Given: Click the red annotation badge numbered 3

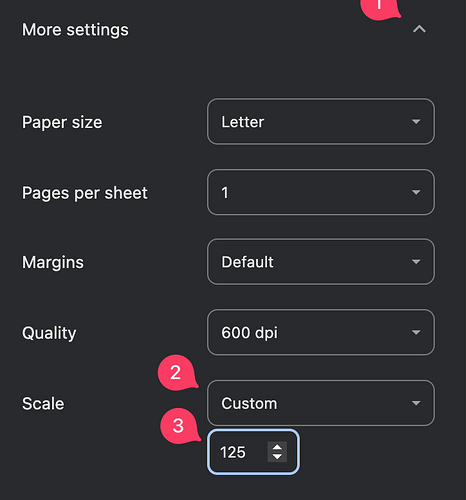Looking at the screenshot, I should 179,426.
